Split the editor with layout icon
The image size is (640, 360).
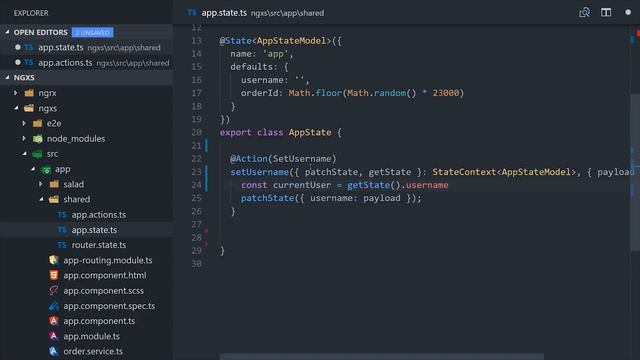click(x=606, y=13)
